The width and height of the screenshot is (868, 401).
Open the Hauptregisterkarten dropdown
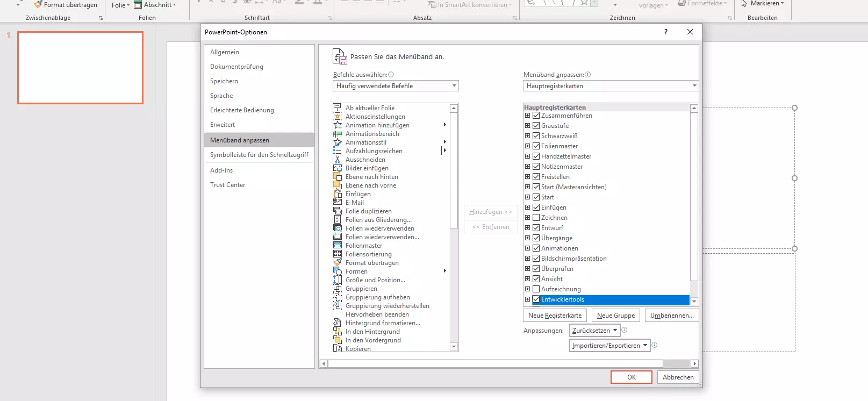(x=611, y=86)
